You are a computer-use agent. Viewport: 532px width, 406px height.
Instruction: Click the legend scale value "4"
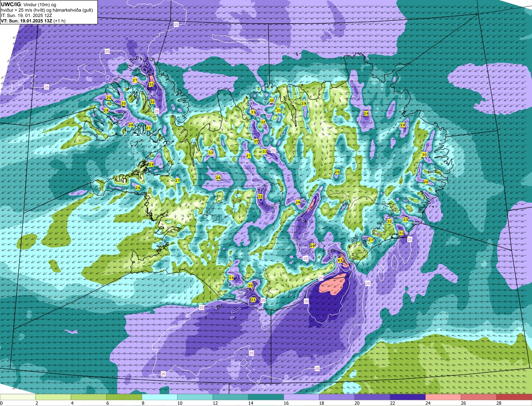click(72, 403)
